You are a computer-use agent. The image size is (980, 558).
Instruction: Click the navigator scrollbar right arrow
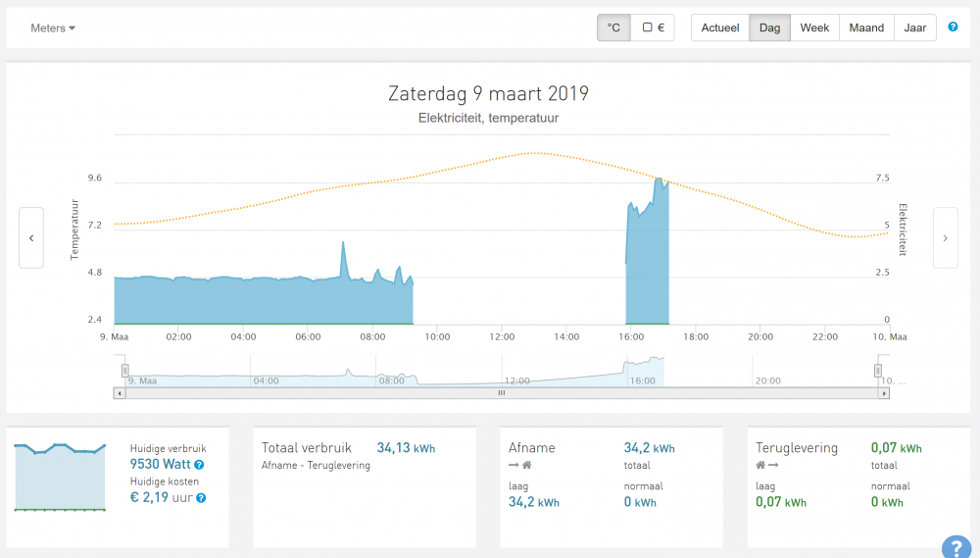click(884, 393)
